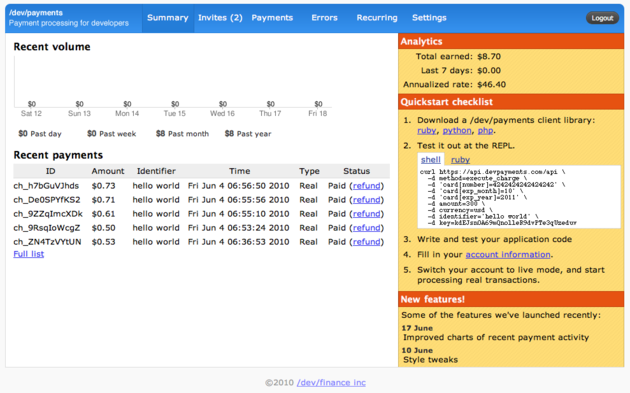630x393 pixels.
Task: Switch to the Errors tab
Action: coord(324,18)
